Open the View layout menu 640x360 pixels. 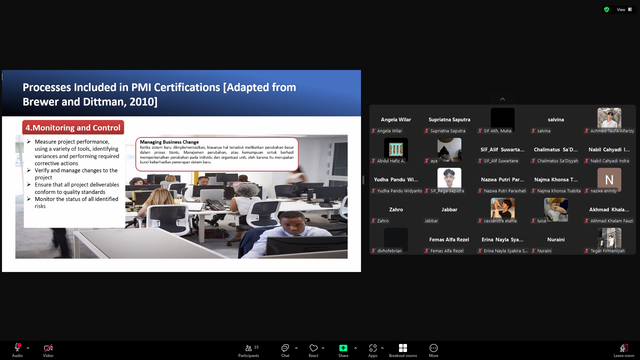[x=624, y=9]
